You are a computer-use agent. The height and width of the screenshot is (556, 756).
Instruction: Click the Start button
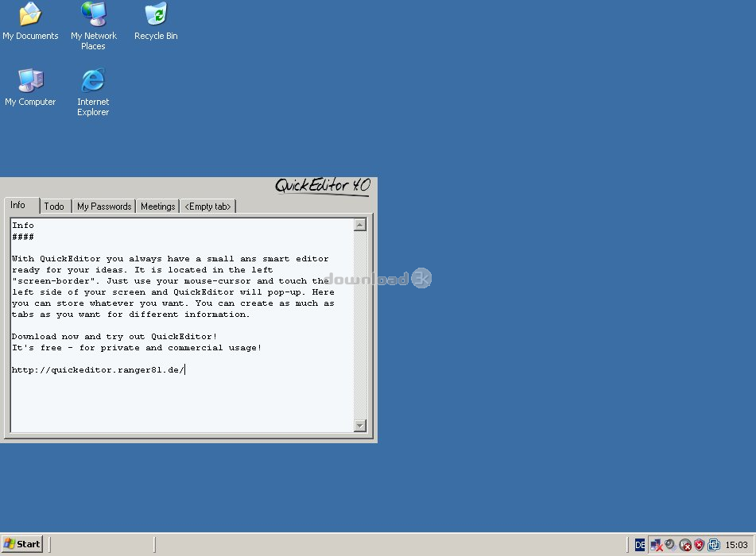22,544
